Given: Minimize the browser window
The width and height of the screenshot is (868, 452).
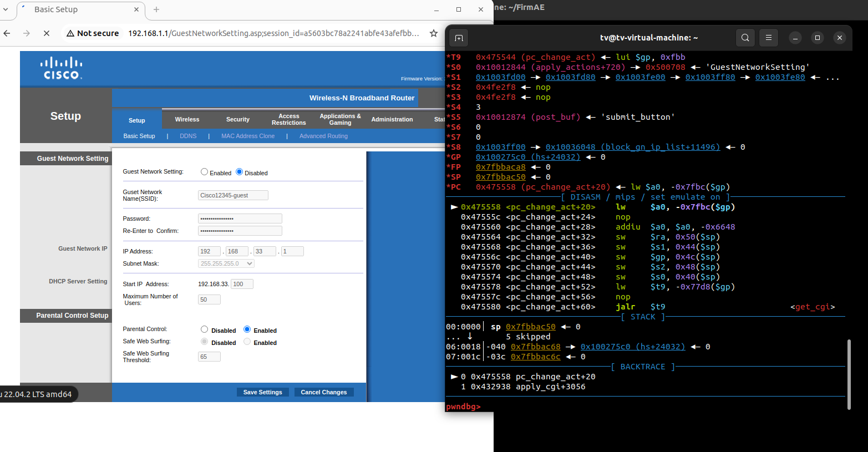Looking at the screenshot, I should pyautogui.click(x=436, y=9).
